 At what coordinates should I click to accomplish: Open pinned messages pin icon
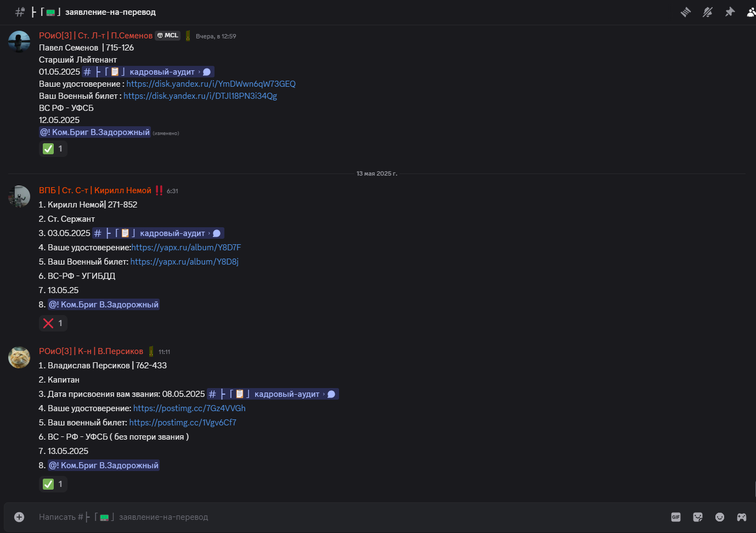[x=730, y=12]
